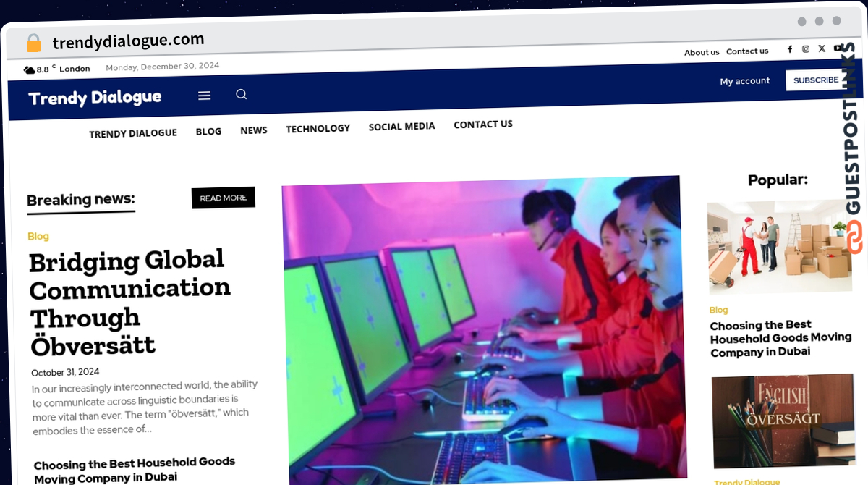Click the Monday, December 30, 2024 date
Viewport: 868px width, 485px height.
tap(163, 67)
